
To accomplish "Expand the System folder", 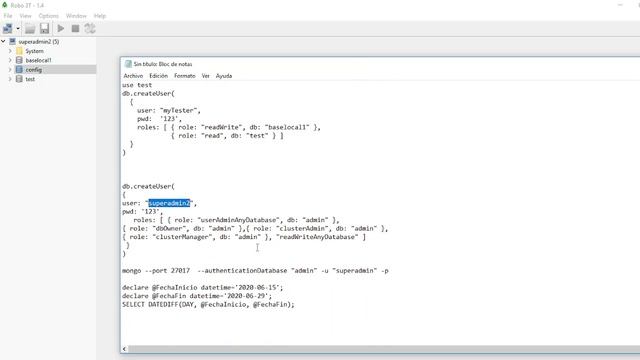I will tap(10, 51).
